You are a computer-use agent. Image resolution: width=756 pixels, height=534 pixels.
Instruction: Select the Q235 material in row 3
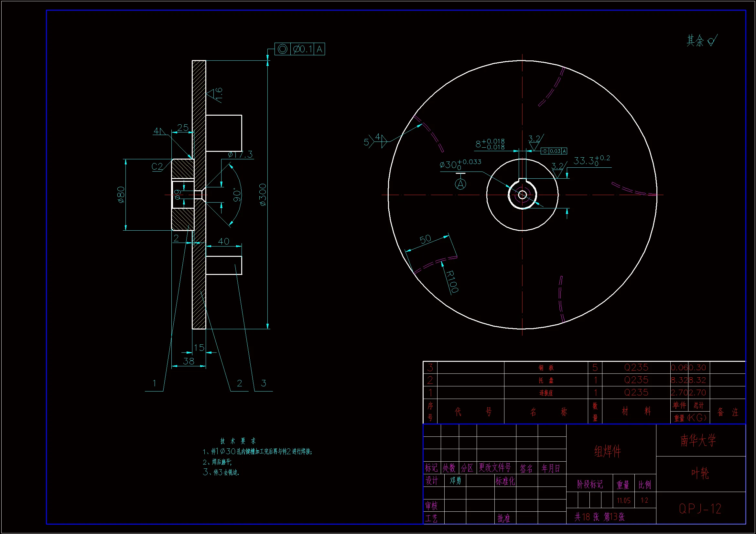[x=636, y=367]
